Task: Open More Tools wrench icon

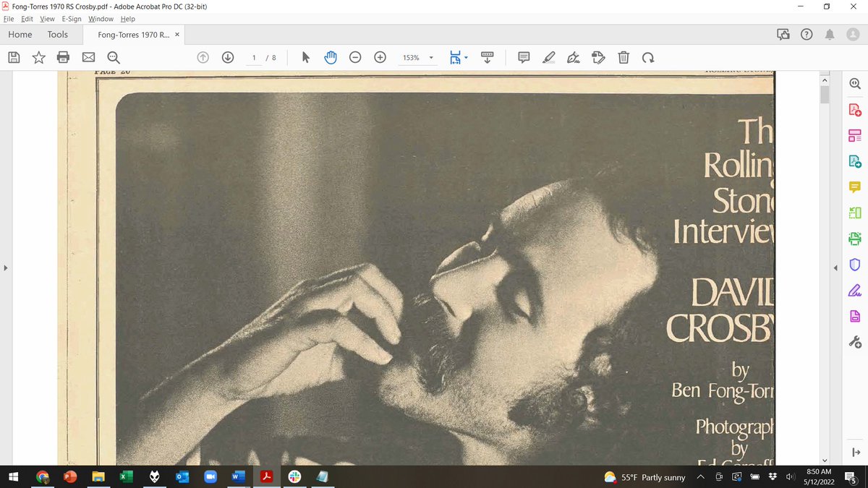Action: (x=855, y=341)
